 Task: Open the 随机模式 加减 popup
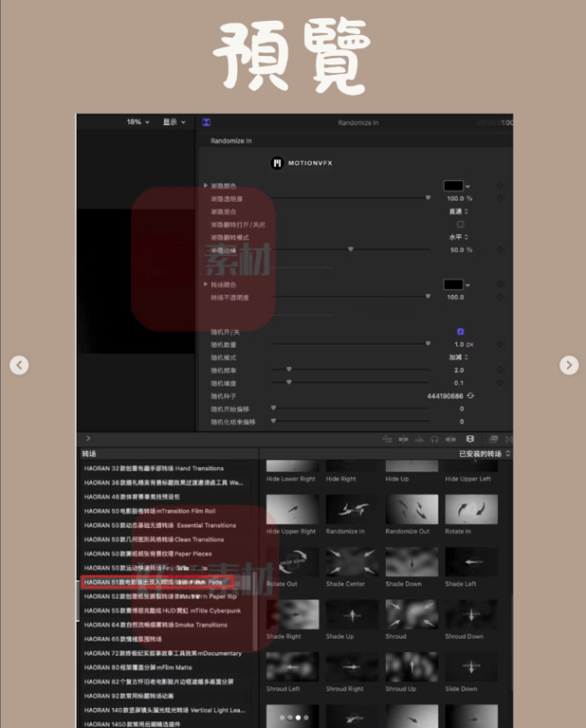click(458, 357)
